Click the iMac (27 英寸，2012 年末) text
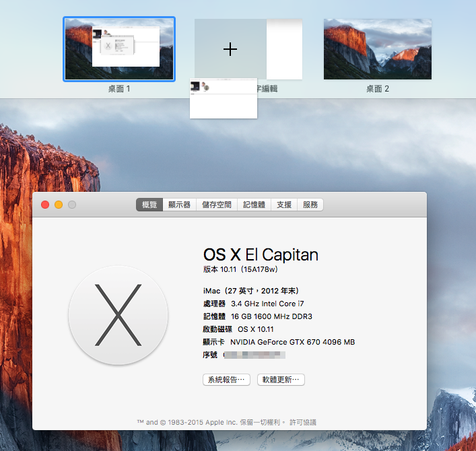Screen dimensions: 476x451 (x=251, y=291)
